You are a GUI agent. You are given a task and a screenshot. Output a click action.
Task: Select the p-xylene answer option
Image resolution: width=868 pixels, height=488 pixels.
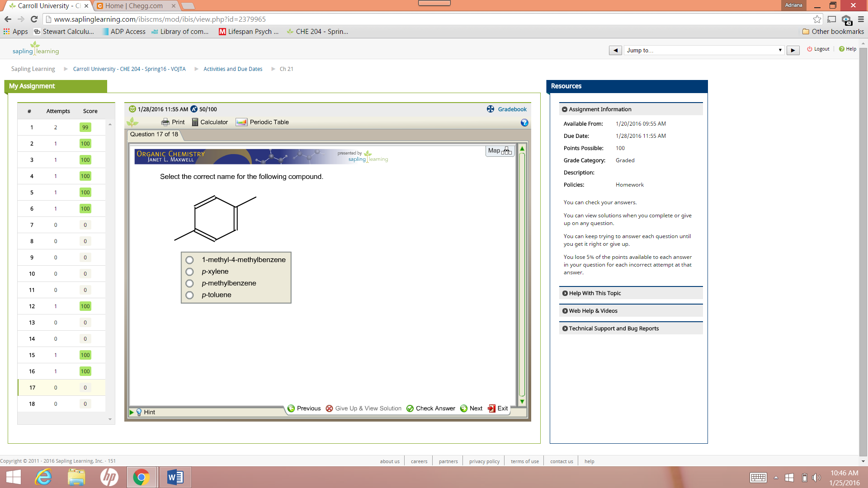[x=189, y=272]
